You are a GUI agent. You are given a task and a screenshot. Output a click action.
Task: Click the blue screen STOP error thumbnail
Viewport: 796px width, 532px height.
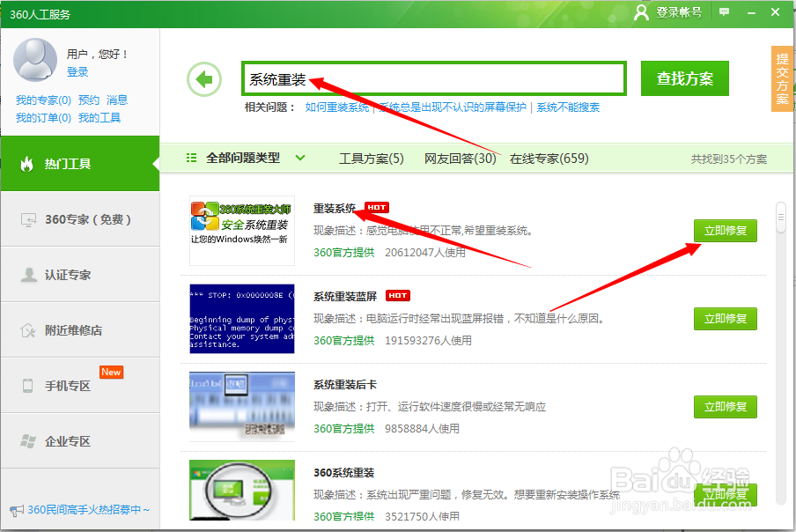tap(242, 319)
